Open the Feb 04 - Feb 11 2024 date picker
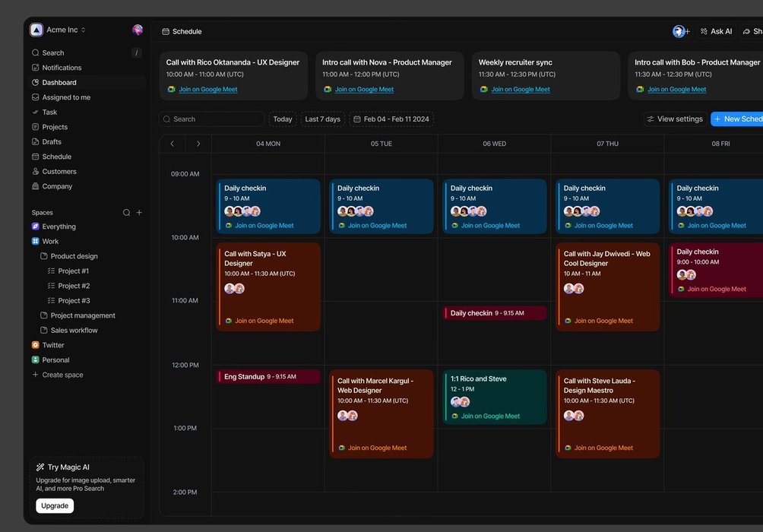 tap(391, 119)
